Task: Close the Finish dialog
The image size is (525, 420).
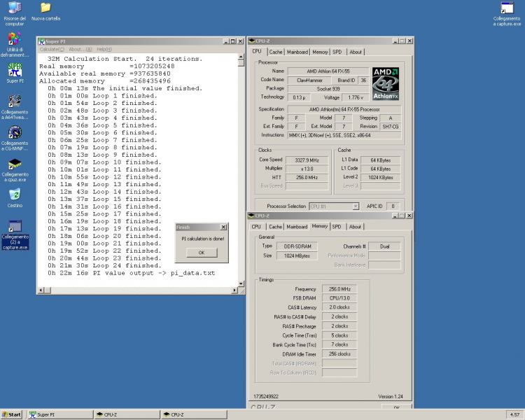Action: 224,227
